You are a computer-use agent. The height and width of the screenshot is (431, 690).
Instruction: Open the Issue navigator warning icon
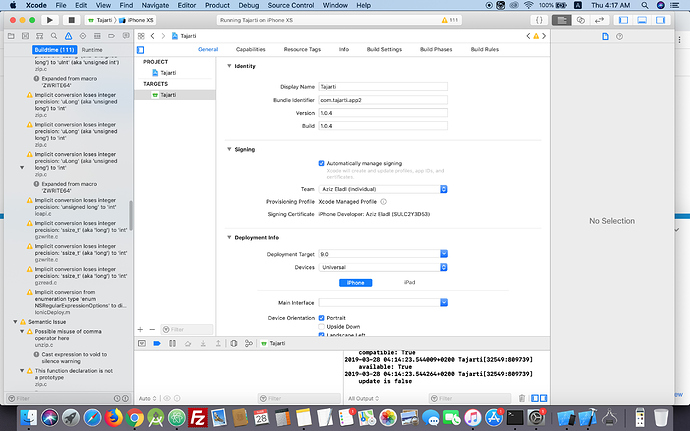tap(68, 36)
